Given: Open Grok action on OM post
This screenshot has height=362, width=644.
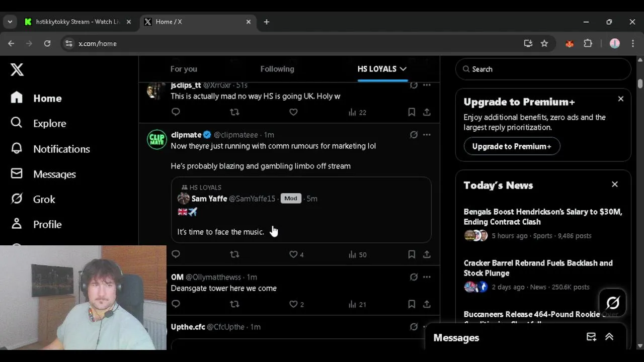Looking at the screenshot, I should click(x=414, y=277).
